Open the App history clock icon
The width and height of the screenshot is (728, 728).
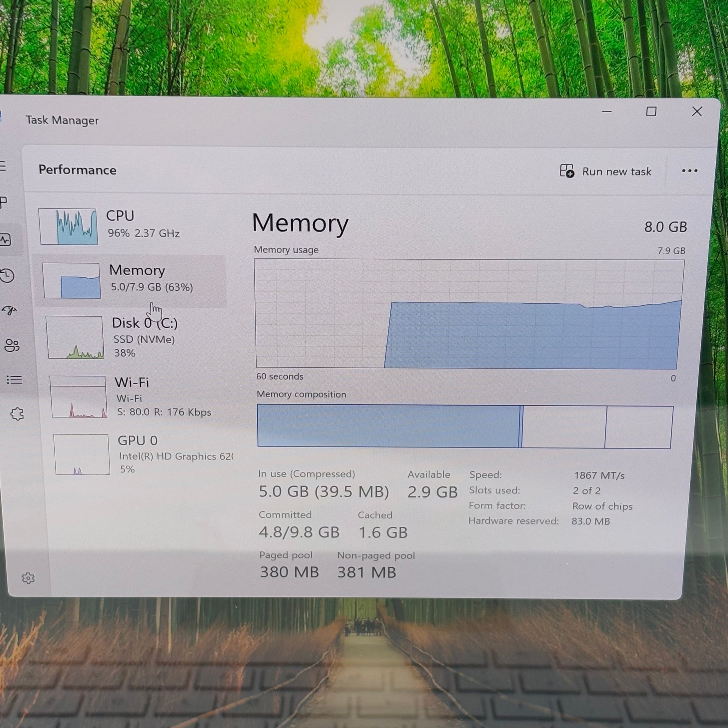pyautogui.click(x=7, y=275)
